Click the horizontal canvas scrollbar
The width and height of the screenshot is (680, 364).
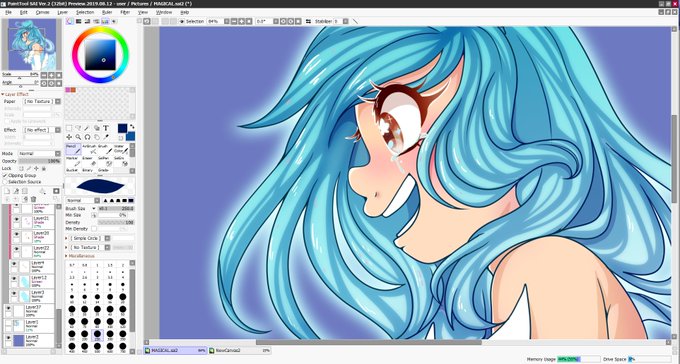point(369,342)
